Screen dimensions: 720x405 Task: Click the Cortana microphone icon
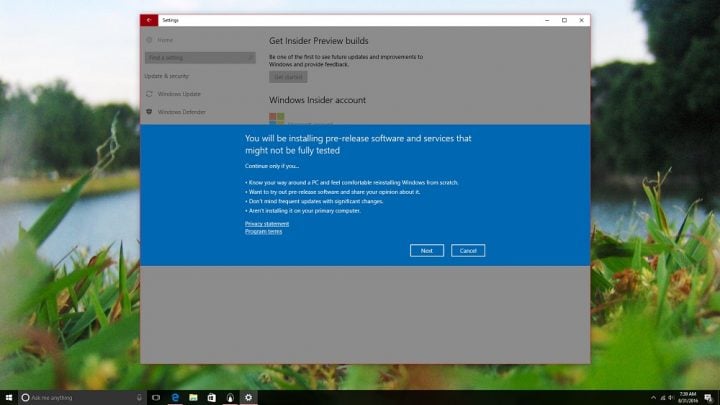point(139,398)
